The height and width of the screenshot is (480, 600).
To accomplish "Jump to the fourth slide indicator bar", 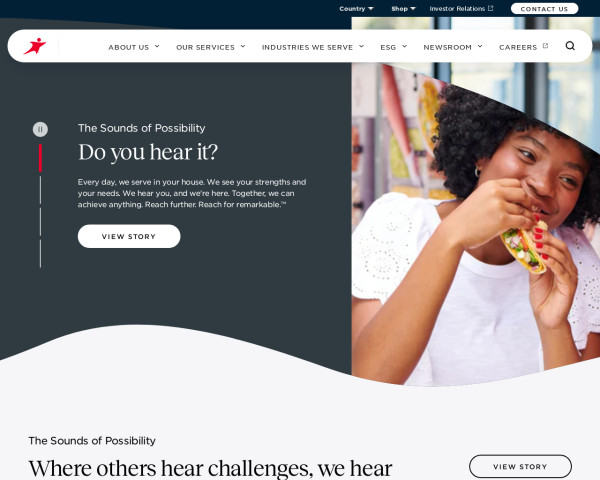I will (40, 253).
